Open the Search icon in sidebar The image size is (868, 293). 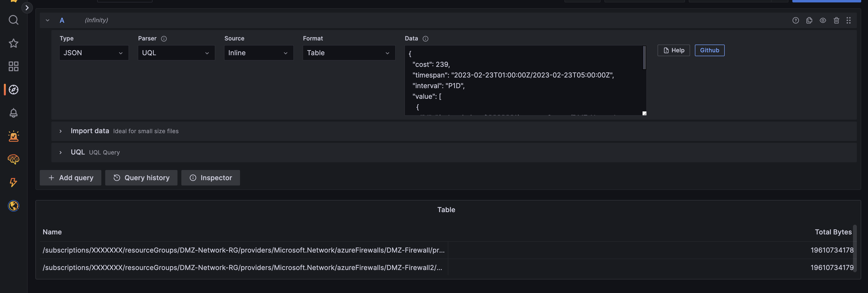pyautogui.click(x=14, y=20)
